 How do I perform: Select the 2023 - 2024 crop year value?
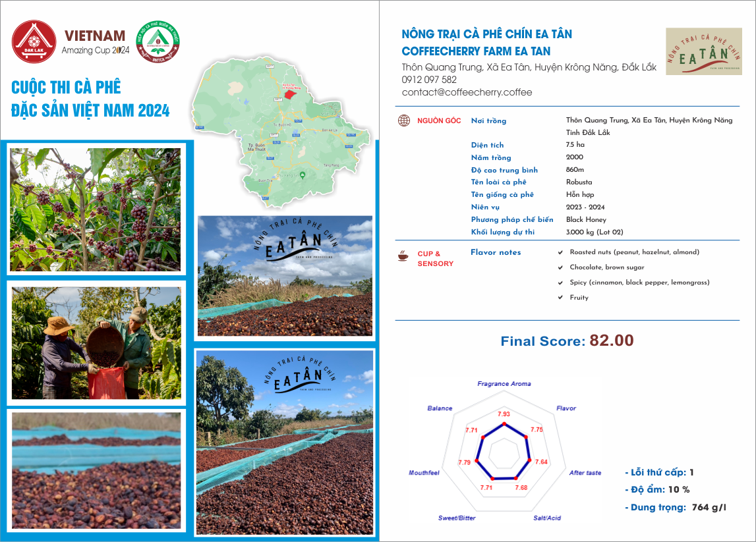[x=585, y=207]
